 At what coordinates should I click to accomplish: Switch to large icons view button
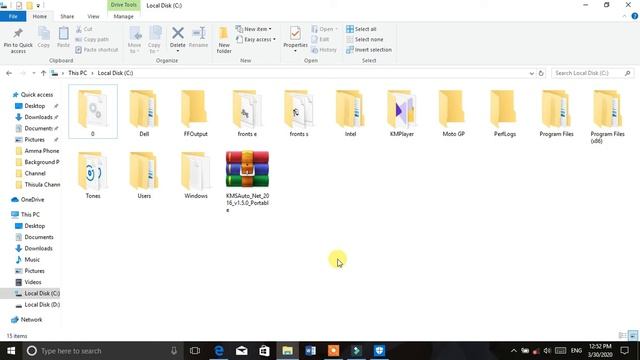tap(633, 336)
